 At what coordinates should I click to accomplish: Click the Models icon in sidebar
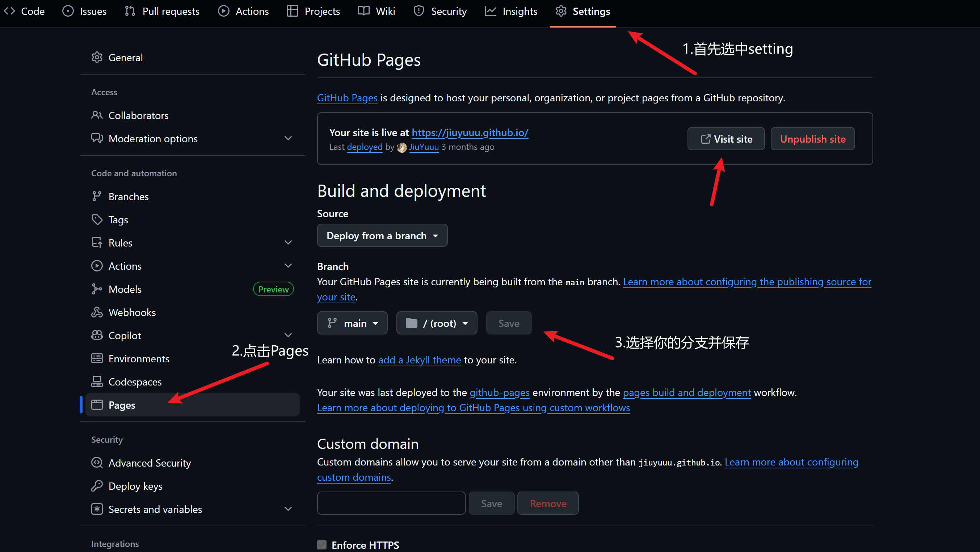[97, 289]
